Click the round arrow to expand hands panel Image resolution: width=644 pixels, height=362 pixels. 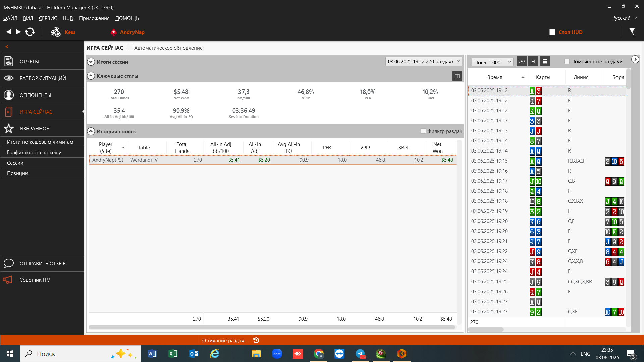[635, 59]
